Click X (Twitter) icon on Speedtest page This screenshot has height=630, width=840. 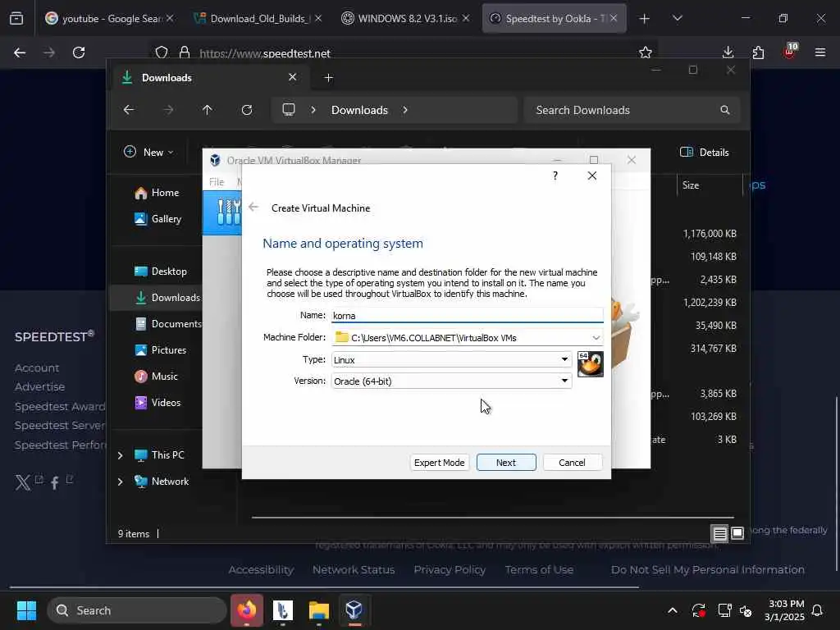(x=22, y=482)
